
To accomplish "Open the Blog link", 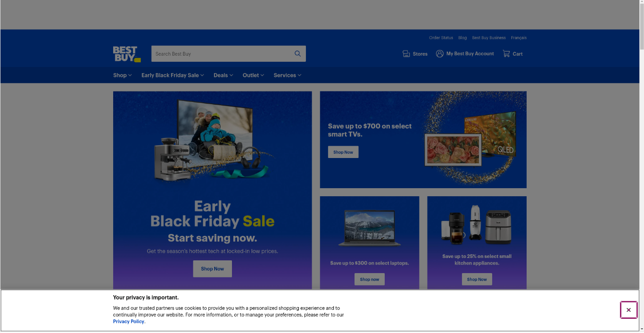I will tap(462, 38).
